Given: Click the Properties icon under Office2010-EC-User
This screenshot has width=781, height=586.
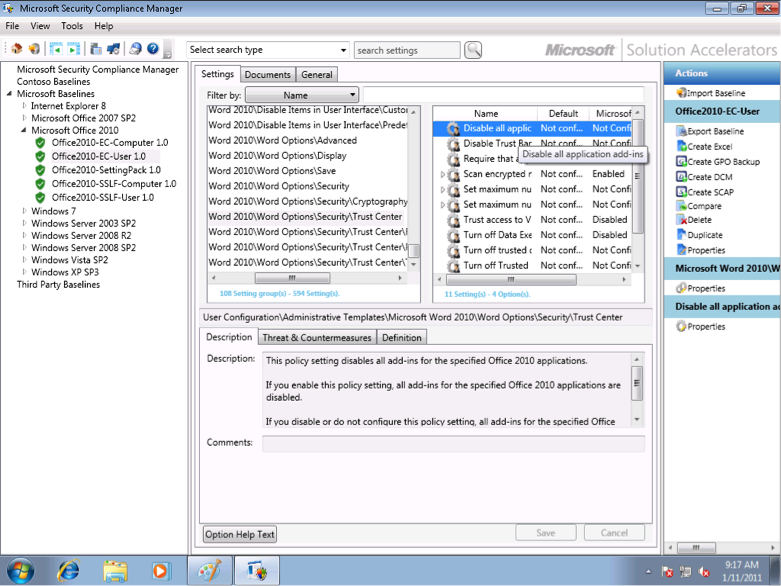Looking at the screenshot, I should point(681,249).
